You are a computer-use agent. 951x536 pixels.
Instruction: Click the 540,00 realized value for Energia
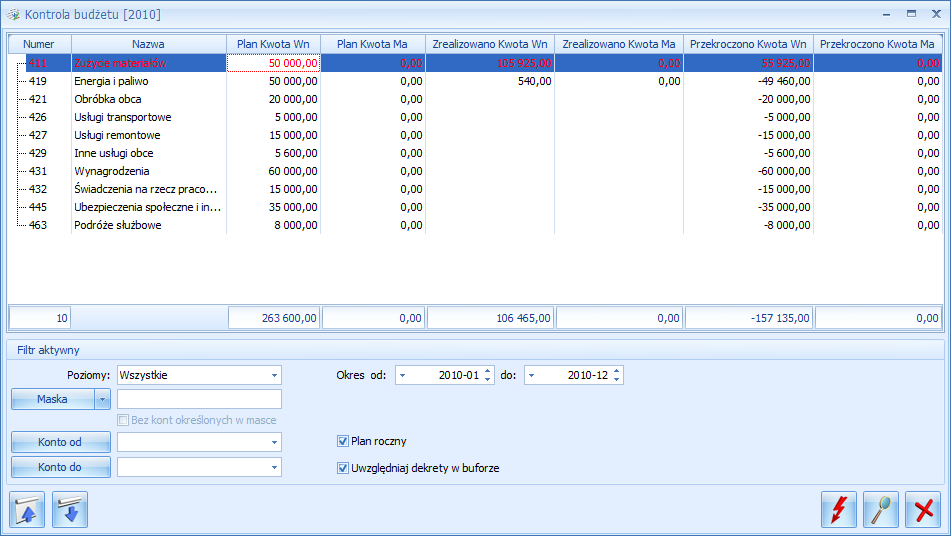click(490, 81)
